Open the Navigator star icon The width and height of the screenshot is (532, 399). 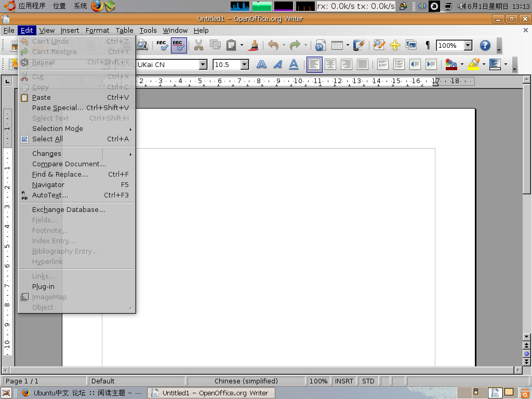[395, 46]
